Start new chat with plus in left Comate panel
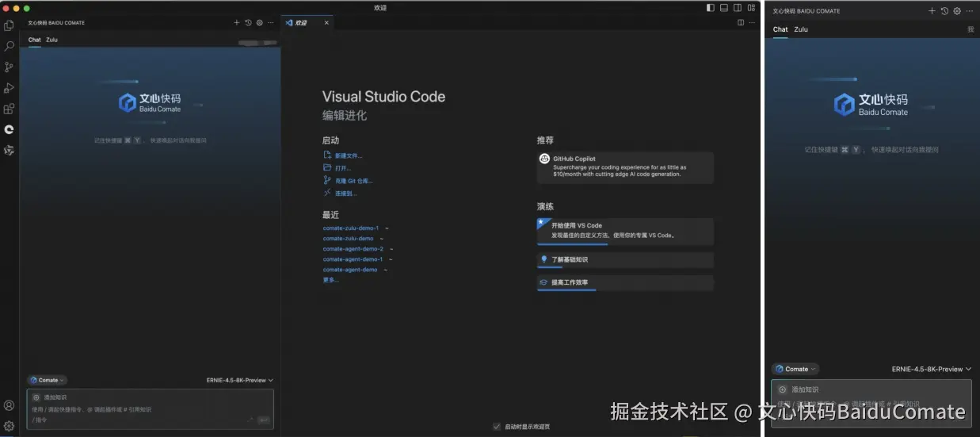This screenshot has height=437, width=980. 237,22
